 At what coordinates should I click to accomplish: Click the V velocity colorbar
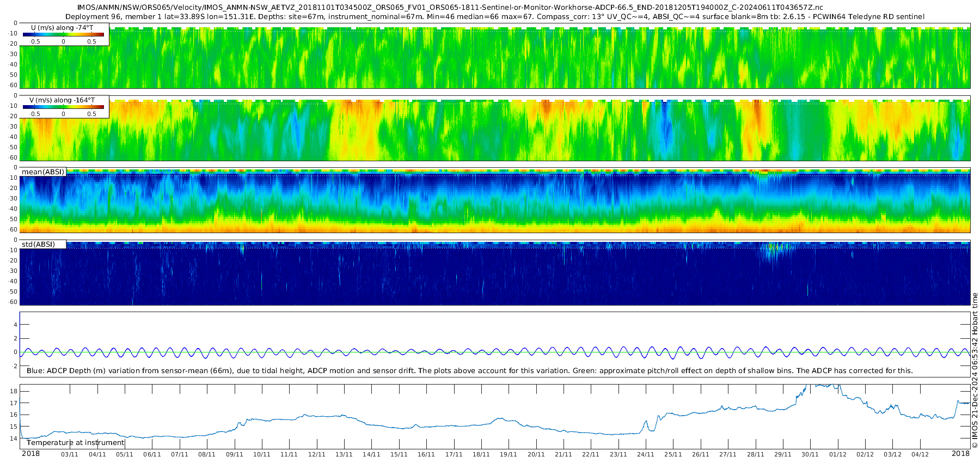pyautogui.click(x=63, y=107)
